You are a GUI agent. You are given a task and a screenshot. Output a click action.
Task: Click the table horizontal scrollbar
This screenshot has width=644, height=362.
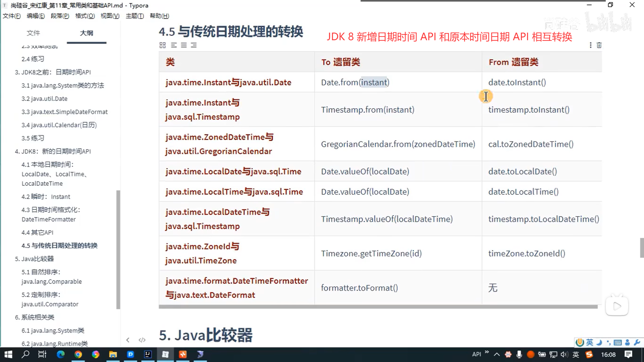tap(378, 307)
